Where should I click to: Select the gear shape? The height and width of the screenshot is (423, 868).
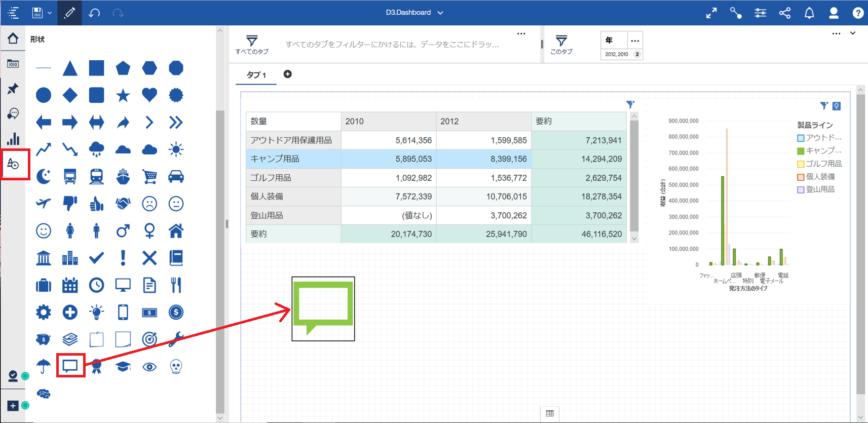tap(44, 312)
